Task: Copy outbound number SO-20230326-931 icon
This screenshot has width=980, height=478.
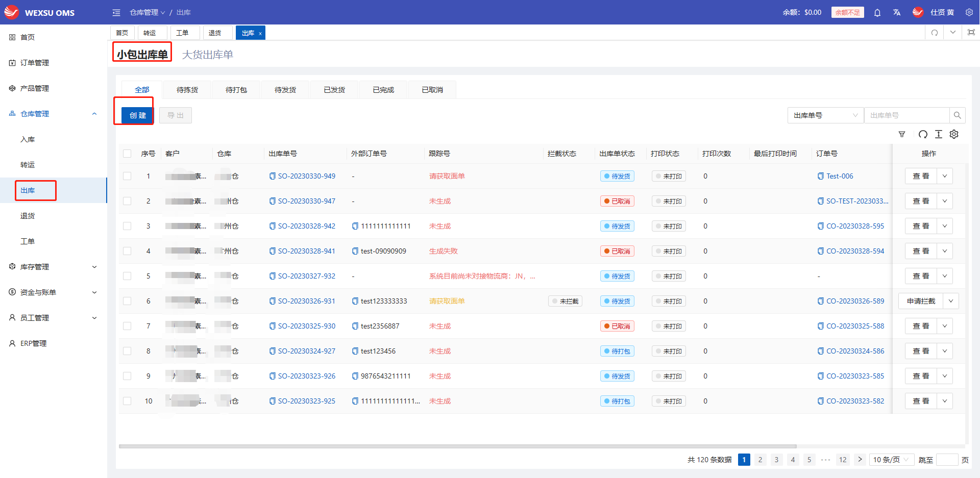Action: 273,301
